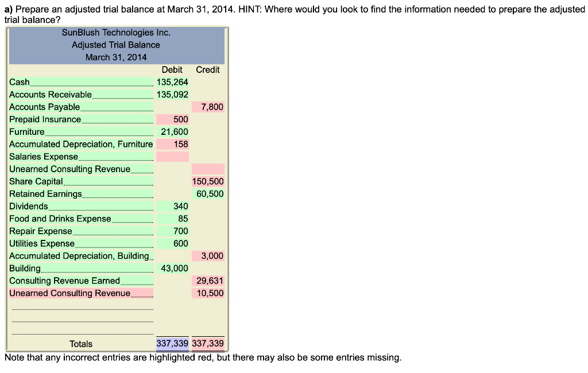Select the Utilities Expense row label
Viewport: 588px width, 373px height.
click(41, 243)
